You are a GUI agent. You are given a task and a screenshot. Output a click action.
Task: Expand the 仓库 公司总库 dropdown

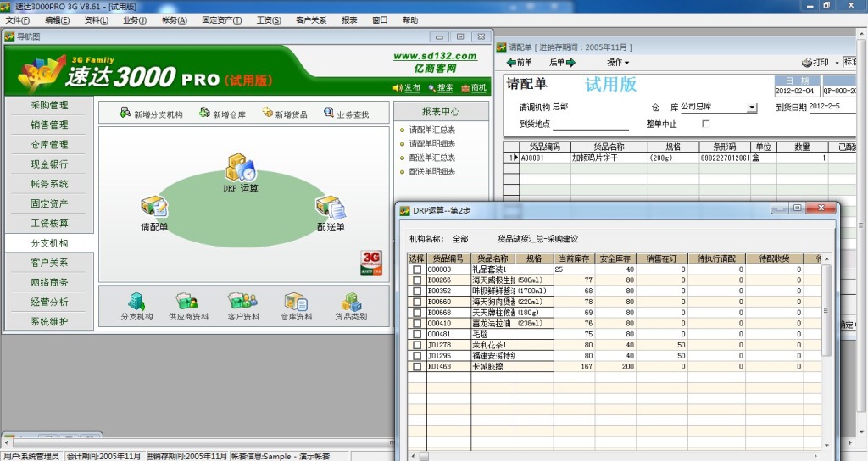click(x=752, y=108)
